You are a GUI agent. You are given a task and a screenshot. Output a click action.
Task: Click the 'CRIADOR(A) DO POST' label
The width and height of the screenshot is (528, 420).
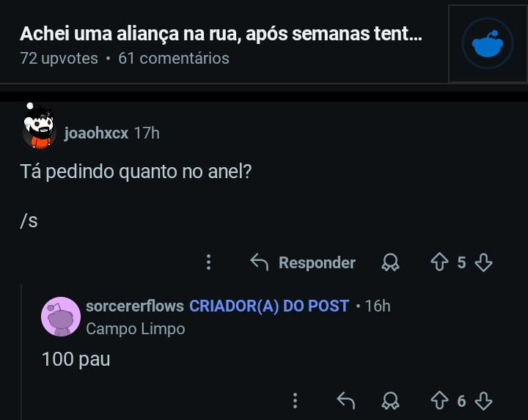pos(268,306)
